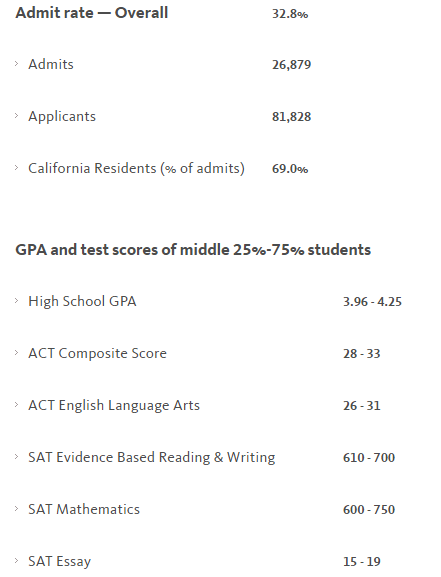This screenshot has height=577, width=441.
Task: Click the arrow icon before ACT Composite Score
Action: click(17, 353)
